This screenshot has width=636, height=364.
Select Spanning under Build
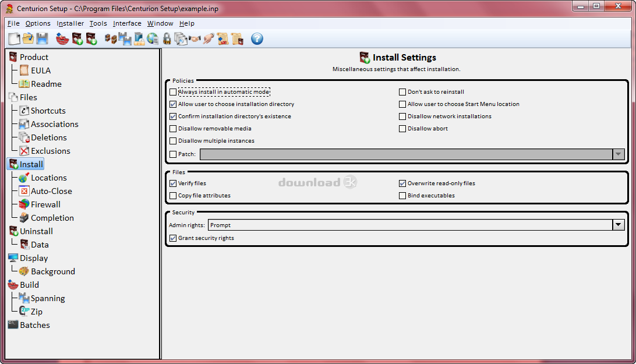(x=48, y=298)
